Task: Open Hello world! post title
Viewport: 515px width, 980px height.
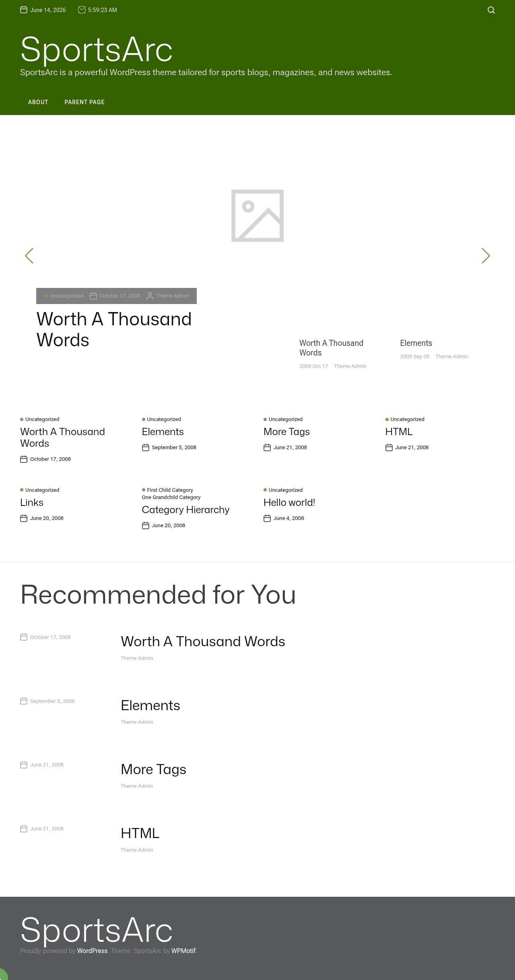Action: pyautogui.click(x=289, y=503)
